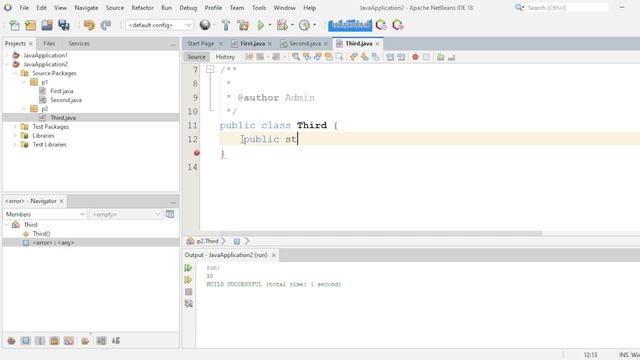The width and height of the screenshot is (640, 360).
Task: Open the Navigate menu
Action: click(86, 8)
